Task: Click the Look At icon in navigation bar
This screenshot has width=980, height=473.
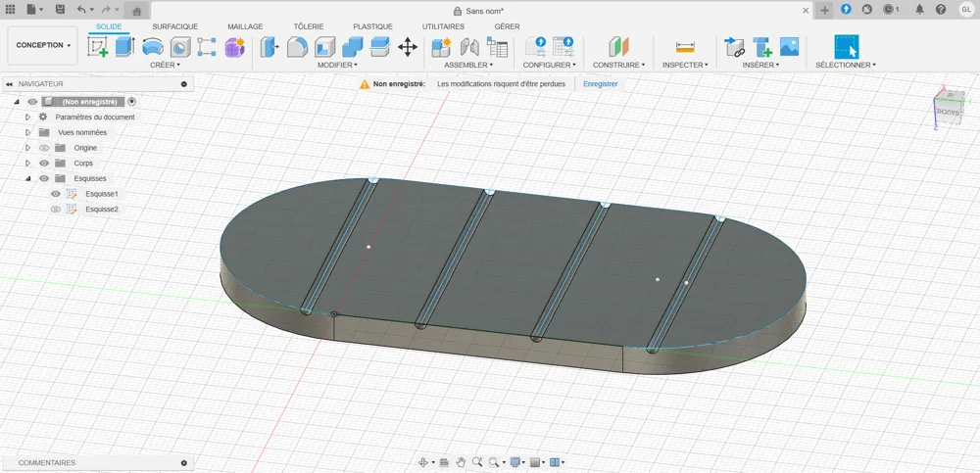Action: point(444,462)
